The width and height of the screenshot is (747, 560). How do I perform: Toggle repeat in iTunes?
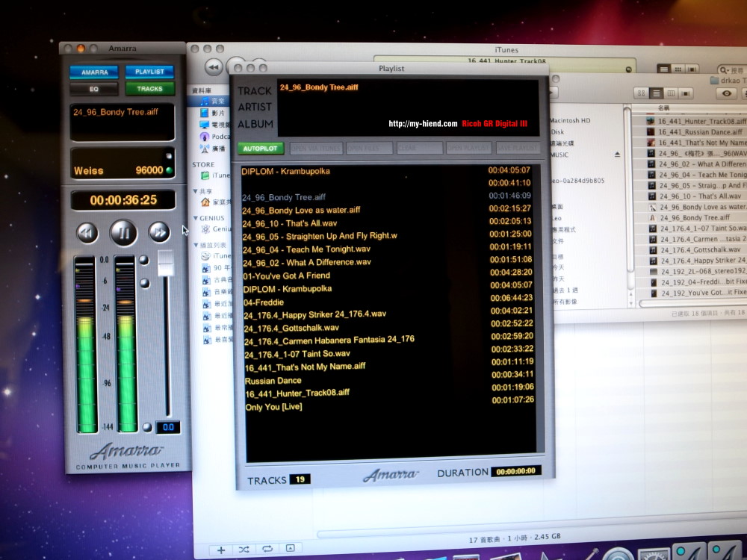point(267,549)
